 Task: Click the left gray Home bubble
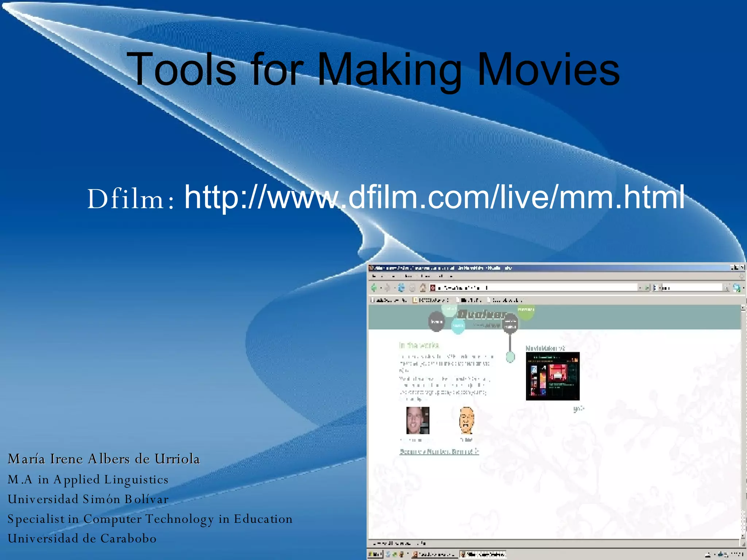tap(437, 322)
